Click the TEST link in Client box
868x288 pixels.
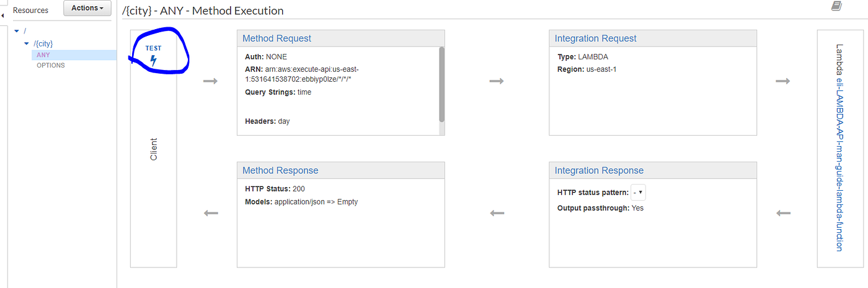(x=153, y=48)
